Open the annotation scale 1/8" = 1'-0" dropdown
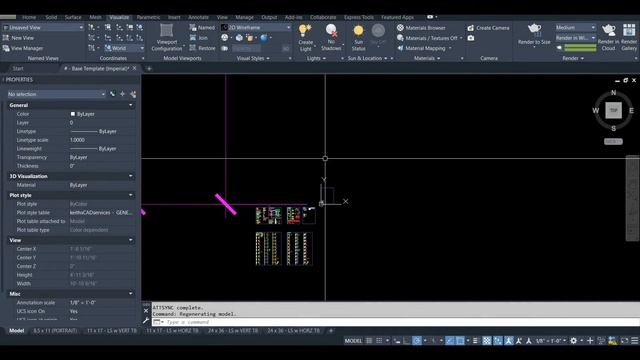 550,341
